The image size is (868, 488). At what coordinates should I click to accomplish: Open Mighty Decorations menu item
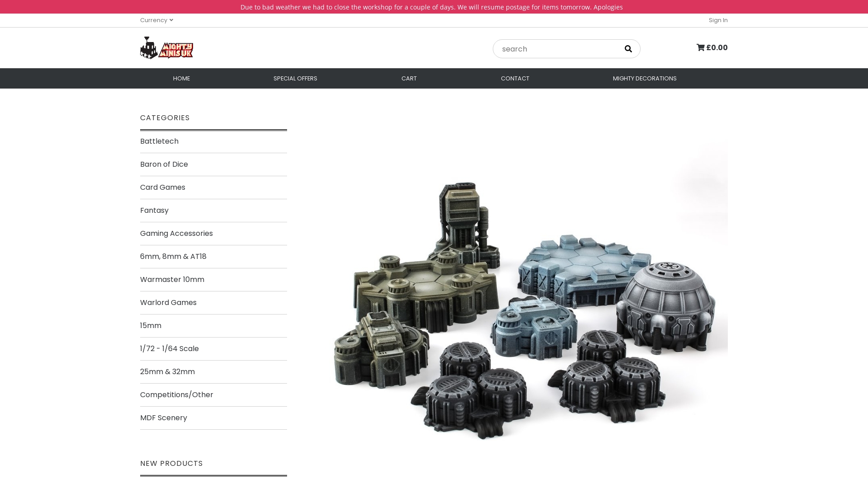tap(644, 78)
